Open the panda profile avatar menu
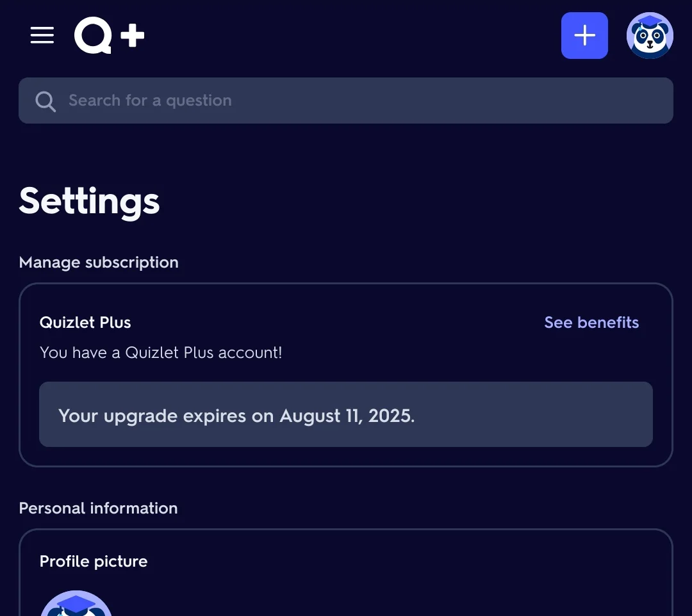Image resolution: width=692 pixels, height=616 pixels. click(650, 35)
